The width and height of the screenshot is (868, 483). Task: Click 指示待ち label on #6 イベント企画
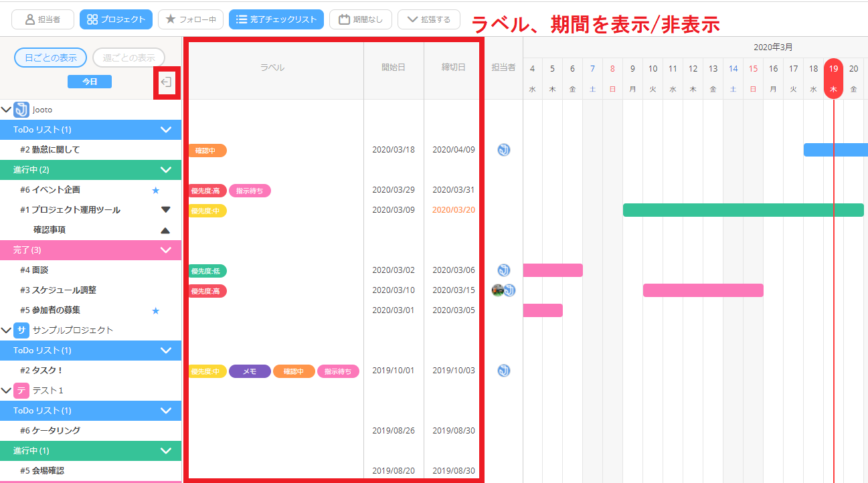point(250,191)
